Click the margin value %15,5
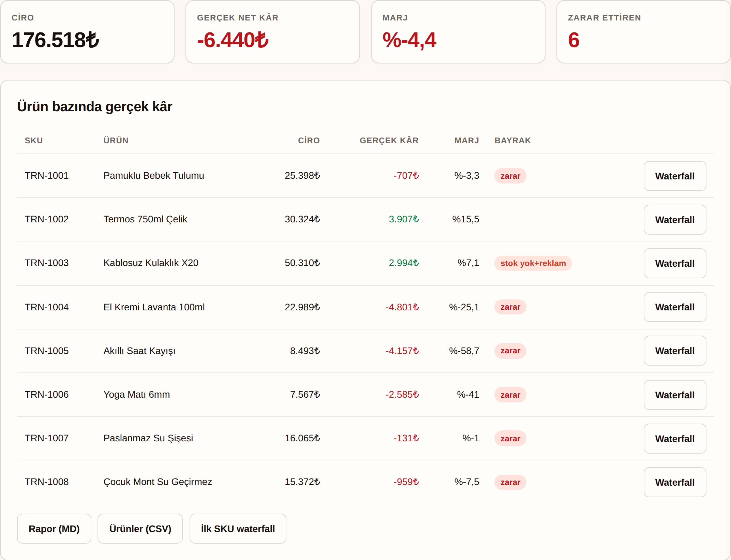 coord(466,219)
